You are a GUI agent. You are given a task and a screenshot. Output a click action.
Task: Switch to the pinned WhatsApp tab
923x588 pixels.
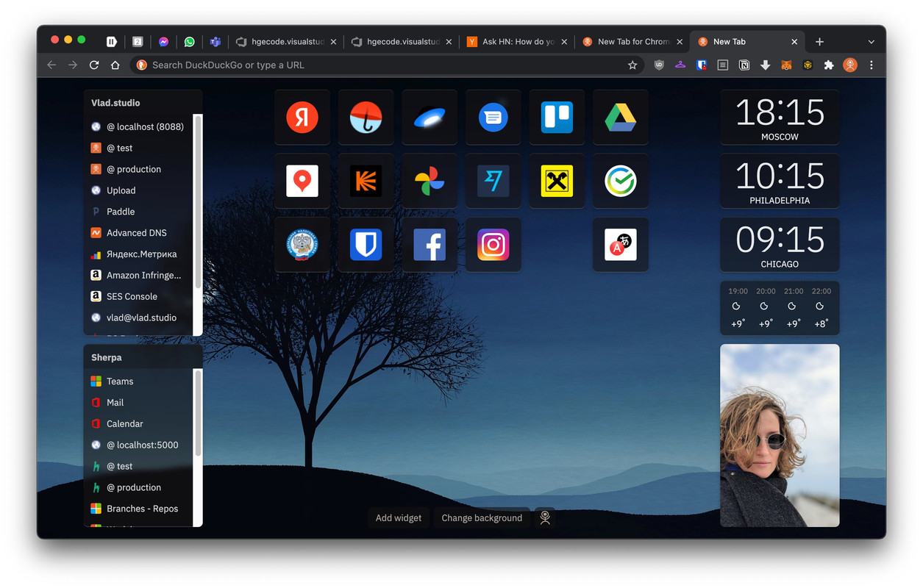point(190,42)
